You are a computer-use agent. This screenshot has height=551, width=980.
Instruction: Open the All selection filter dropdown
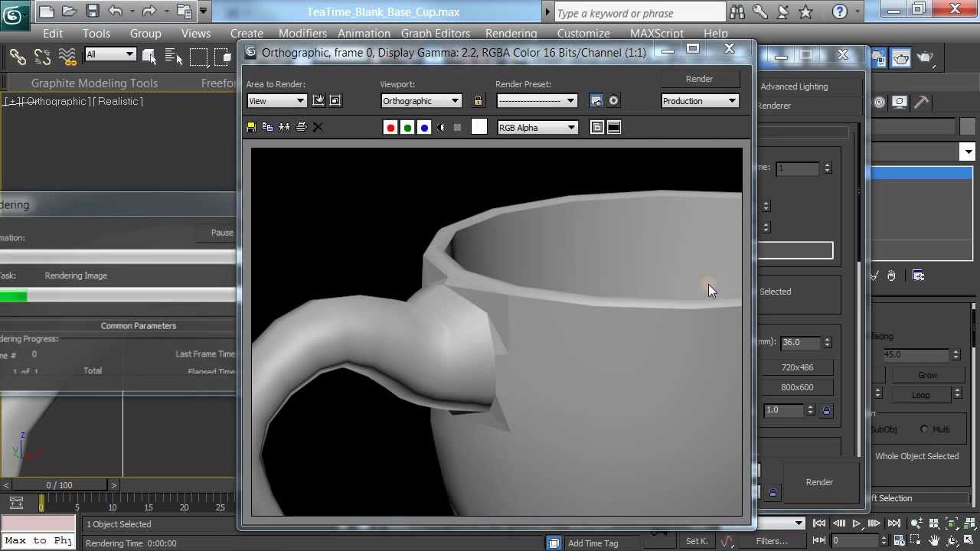[110, 54]
